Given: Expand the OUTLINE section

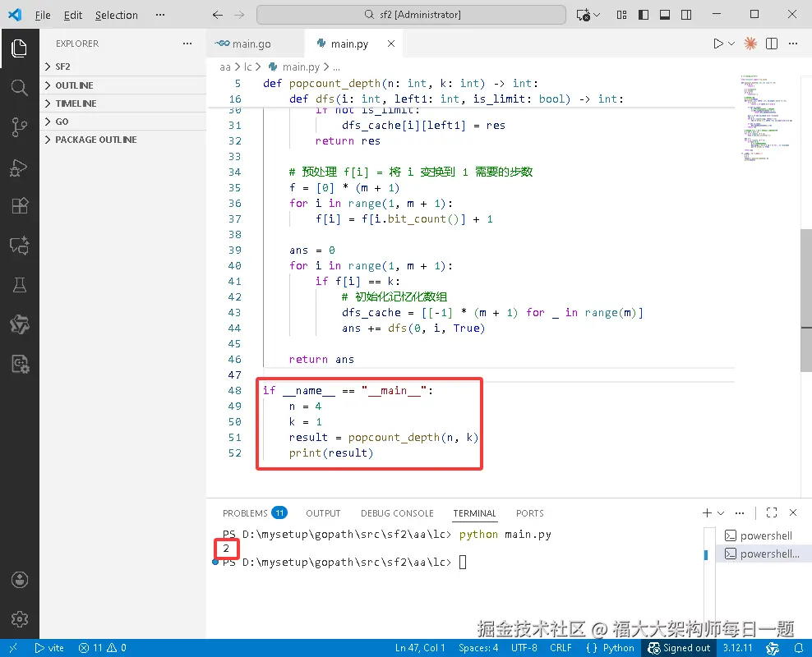Looking at the screenshot, I should coord(122,85).
